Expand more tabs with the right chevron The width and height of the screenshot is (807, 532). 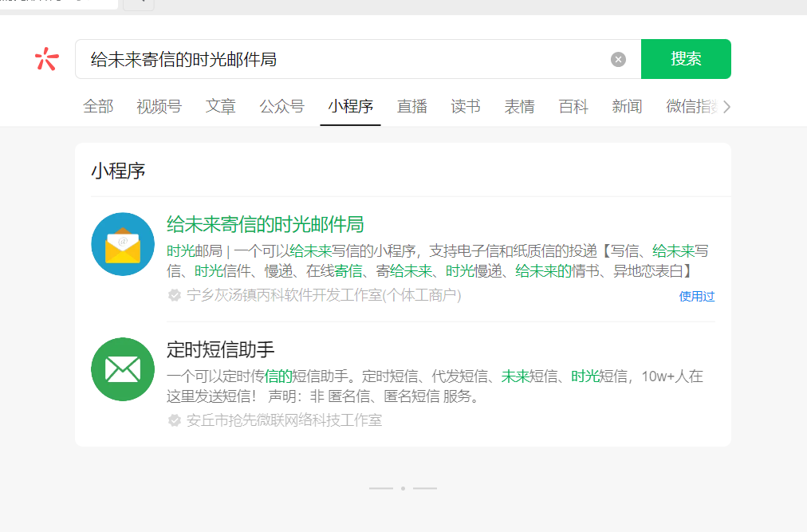pos(726,107)
